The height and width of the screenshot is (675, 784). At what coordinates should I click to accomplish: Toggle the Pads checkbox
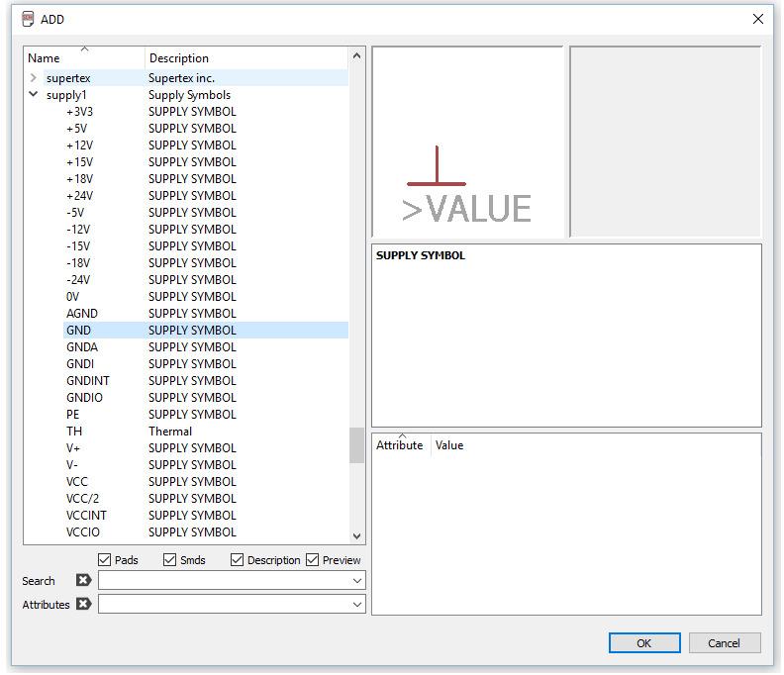tap(105, 559)
